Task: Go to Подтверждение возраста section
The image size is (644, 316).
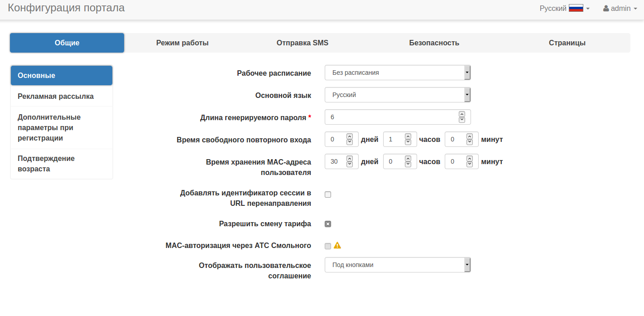Action: pos(46,164)
